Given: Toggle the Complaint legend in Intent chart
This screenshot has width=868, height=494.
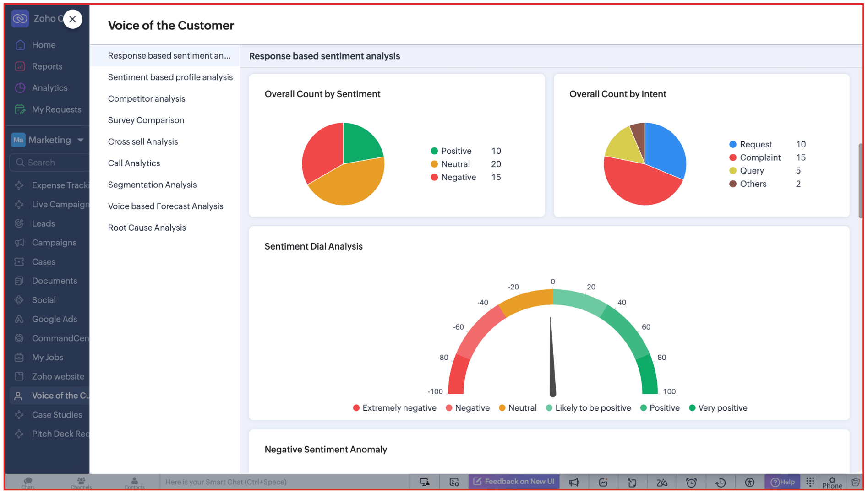Looking at the screenshot, I should (x=760, y=157).
